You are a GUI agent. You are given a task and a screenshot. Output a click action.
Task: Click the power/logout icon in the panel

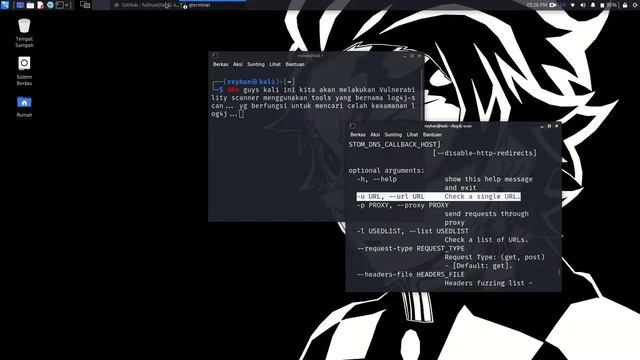pos(635,5)
